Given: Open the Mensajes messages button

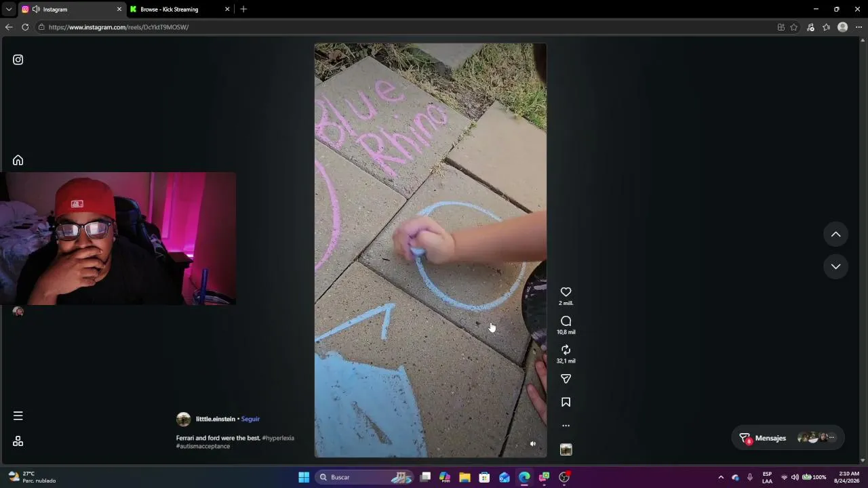Looking at the screenshot, I should point(787,438).
